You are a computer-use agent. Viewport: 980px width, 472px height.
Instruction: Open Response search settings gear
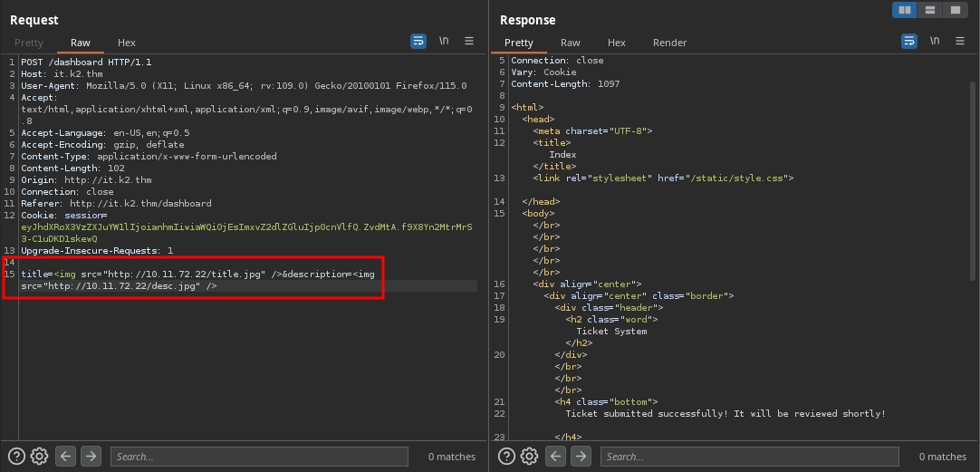coord(530,457)
